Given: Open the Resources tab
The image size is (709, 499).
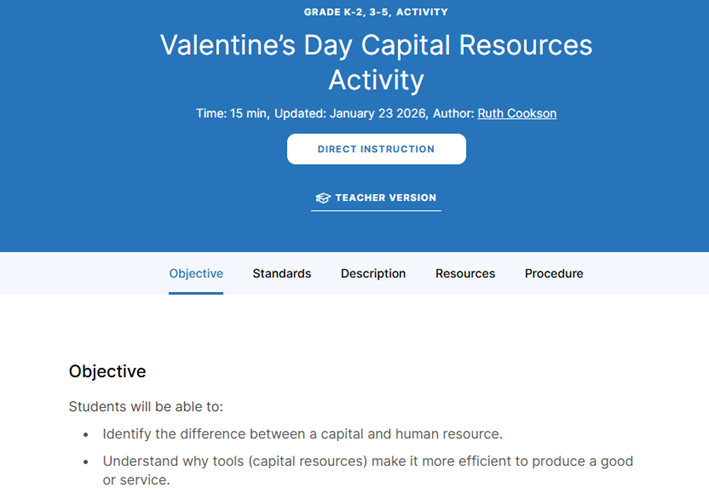Looking at the screenshot, I should coord(465,273).
